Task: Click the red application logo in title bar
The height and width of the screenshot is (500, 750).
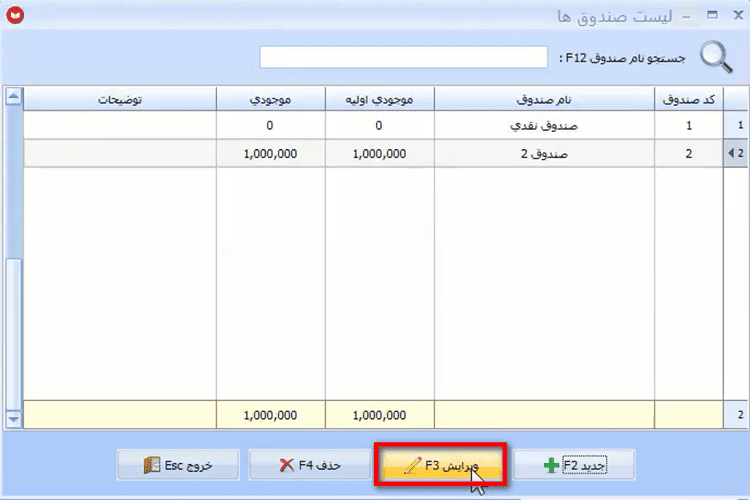Action: [15, 15]
